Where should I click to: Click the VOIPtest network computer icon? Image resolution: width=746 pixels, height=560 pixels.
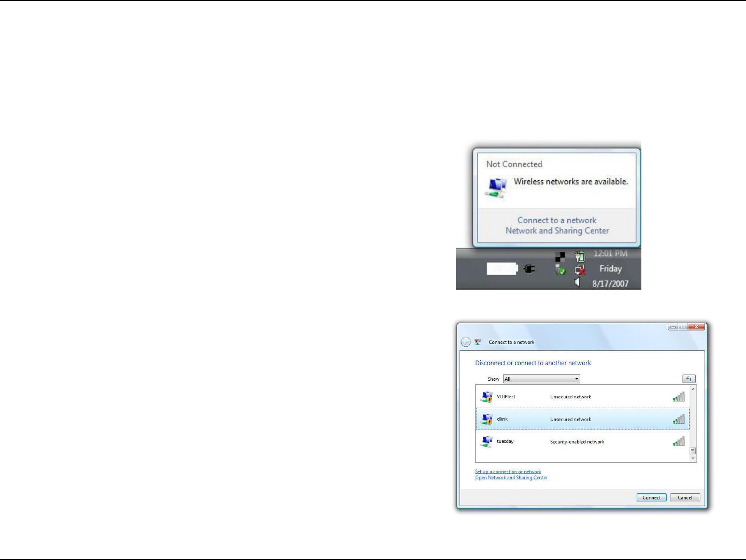486,397
